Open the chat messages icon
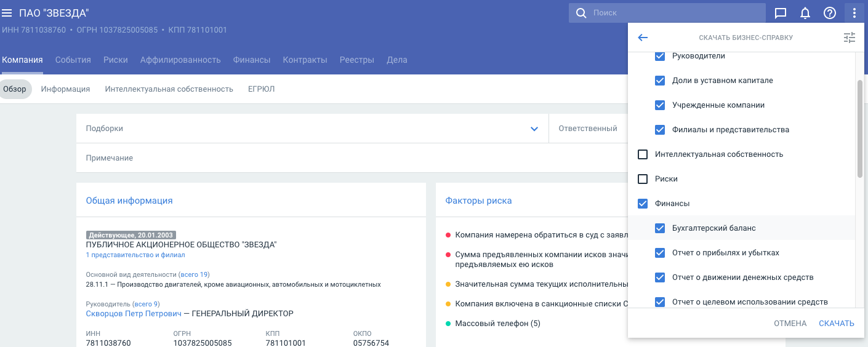The width and height of the screenshot is (868, 347). click(780, 13)
